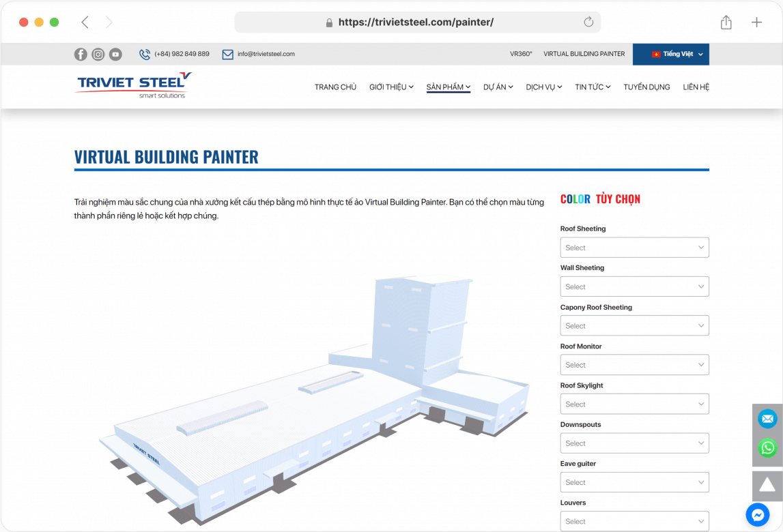Screen dimensions: 783x532
Task: Open the LIÊN HỆ page
Action: [x=696, y=87]
